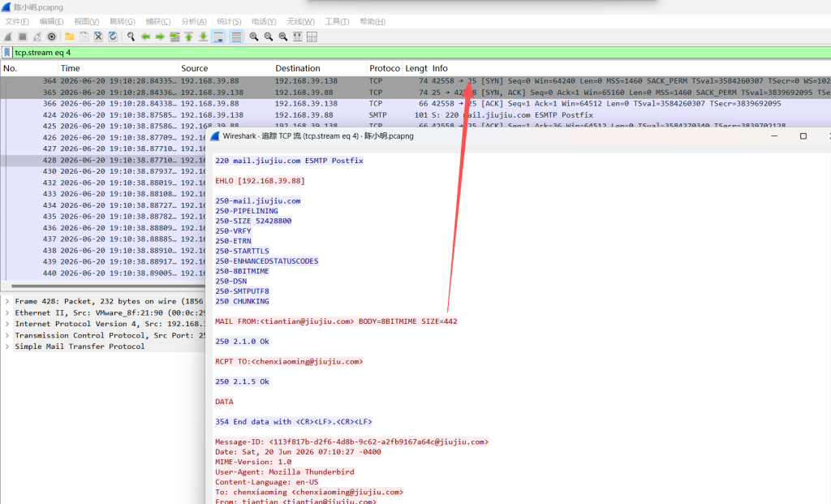Sort by the Info column header
831x504 pixels.
(x=630, y=68)
